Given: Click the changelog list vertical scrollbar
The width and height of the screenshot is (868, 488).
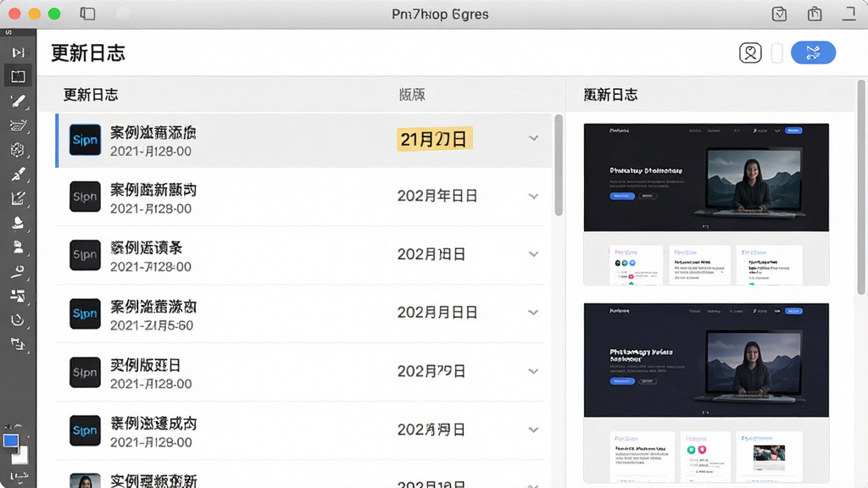Looking at the screenshot, I should pos(559,165).
